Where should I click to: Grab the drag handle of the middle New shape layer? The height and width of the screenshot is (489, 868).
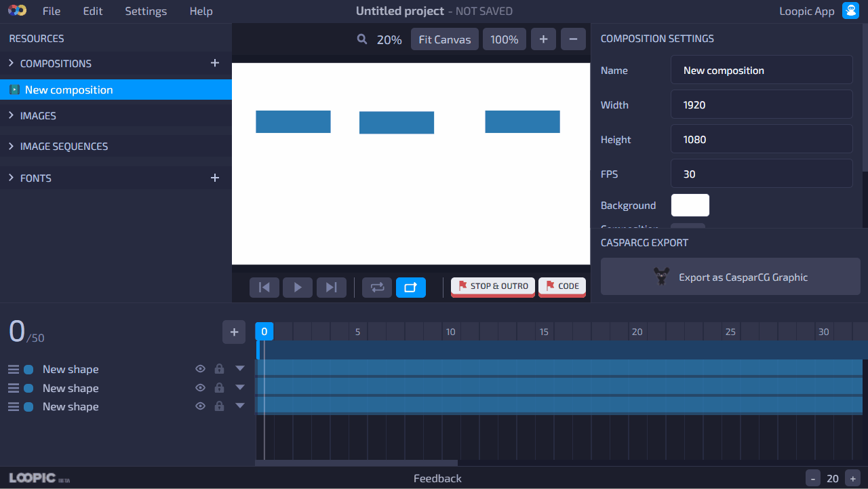pyautogui.click(x=14, y=388)
